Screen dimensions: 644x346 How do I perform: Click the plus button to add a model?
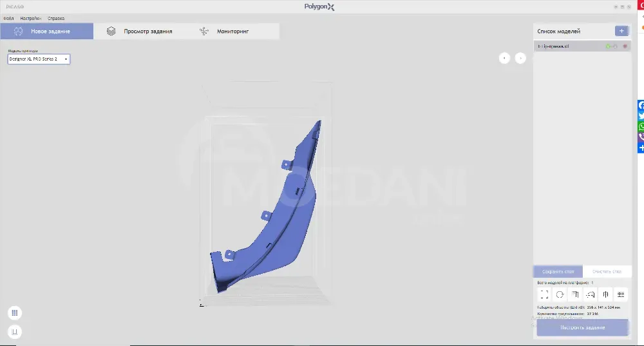[x=621, y=31]
